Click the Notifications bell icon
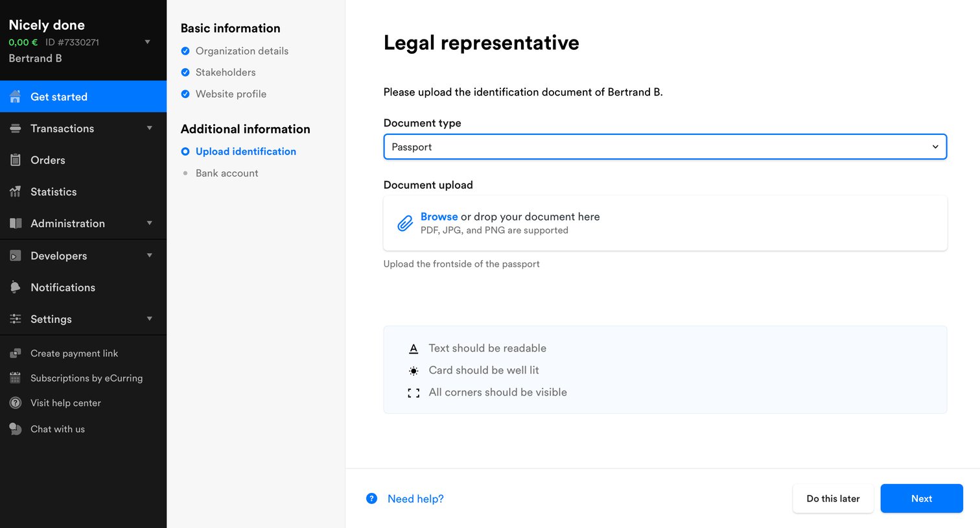This screenshot has height=528, width=980. (x=16, y=287)
